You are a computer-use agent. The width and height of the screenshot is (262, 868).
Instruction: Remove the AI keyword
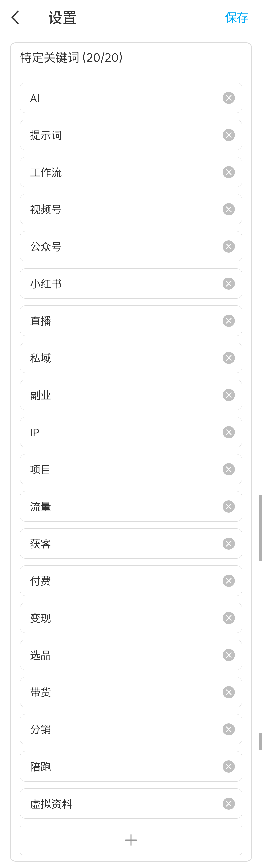(229, 98)
